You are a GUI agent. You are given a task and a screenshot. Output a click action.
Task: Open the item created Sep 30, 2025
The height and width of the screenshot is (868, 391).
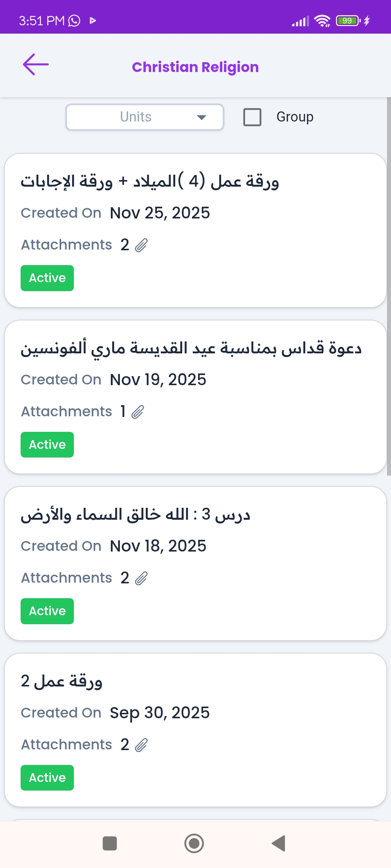(195, 713)
